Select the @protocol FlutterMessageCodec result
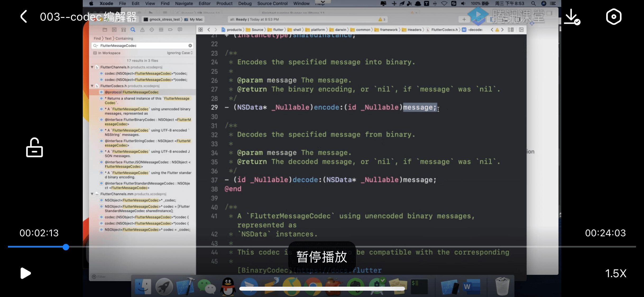 coord(131,92)
